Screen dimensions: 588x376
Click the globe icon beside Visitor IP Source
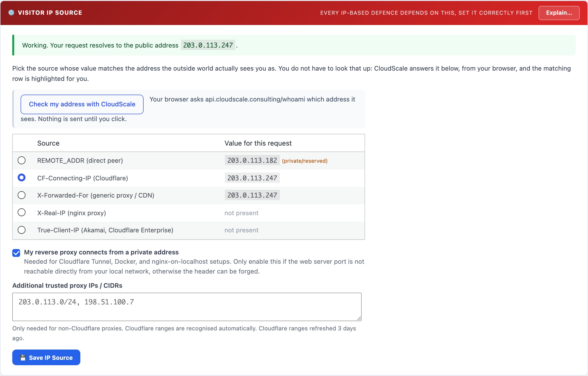point(11,13)
